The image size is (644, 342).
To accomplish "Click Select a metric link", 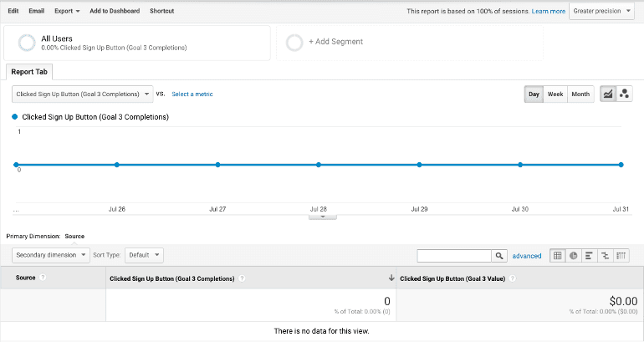I will coord(192,94).
